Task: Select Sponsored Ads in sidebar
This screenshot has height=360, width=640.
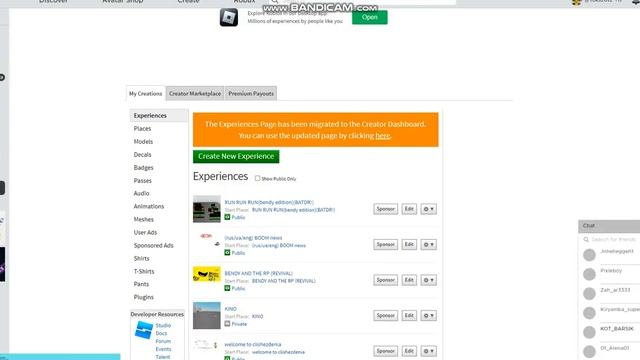Action: coord(153,245)
